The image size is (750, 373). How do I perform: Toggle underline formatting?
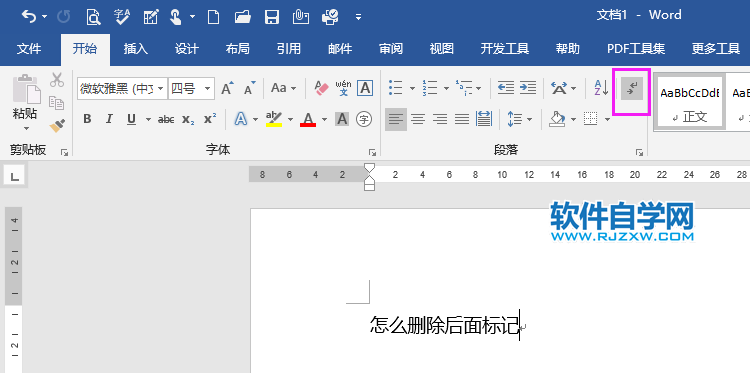tap(131, 119)
